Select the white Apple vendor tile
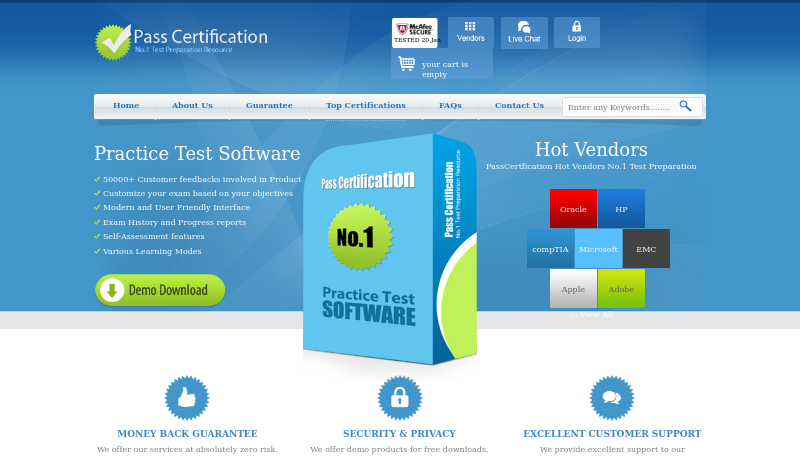Image resolution: width=800 pixels, height=456 pixels. pos(573,289)
